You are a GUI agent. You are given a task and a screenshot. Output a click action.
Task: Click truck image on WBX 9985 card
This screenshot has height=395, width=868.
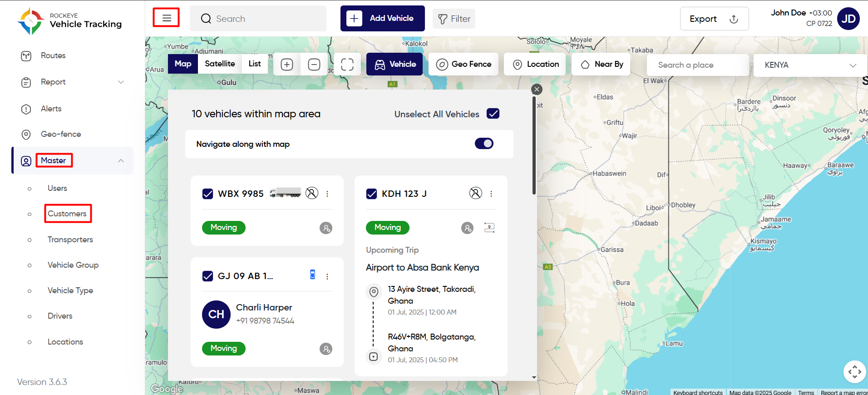[285, 193]
